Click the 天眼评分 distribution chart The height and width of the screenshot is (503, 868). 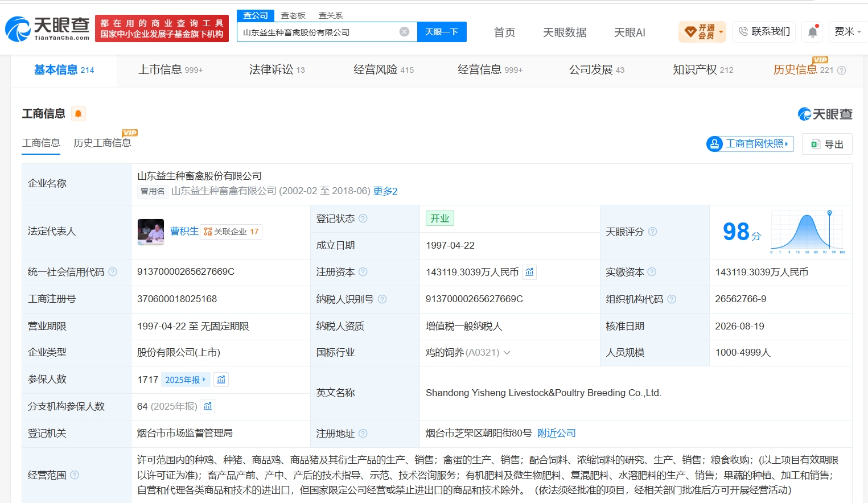[808, 231]
